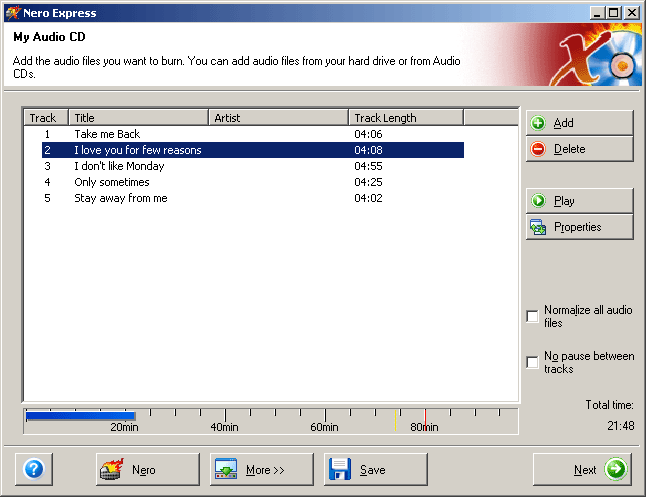The height and width of the screenshot is (497, 646).
Task: Enable Normalize all audio files checkbox
Action: point(532,316)
